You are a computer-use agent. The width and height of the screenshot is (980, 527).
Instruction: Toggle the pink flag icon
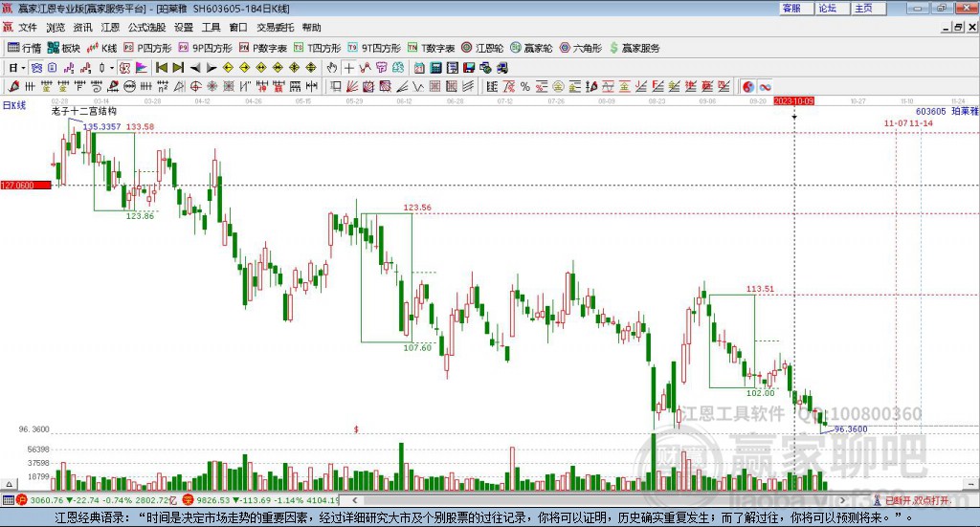142,68
